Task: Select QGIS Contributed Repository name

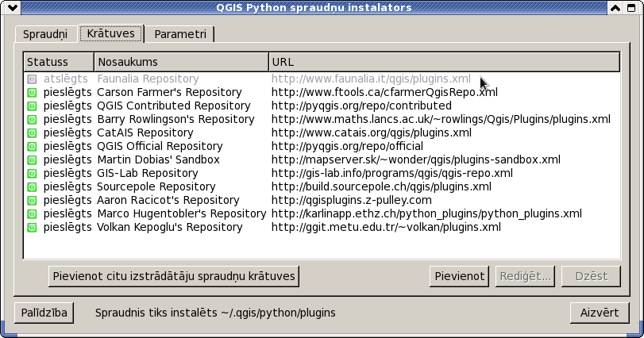Action: 173,106
